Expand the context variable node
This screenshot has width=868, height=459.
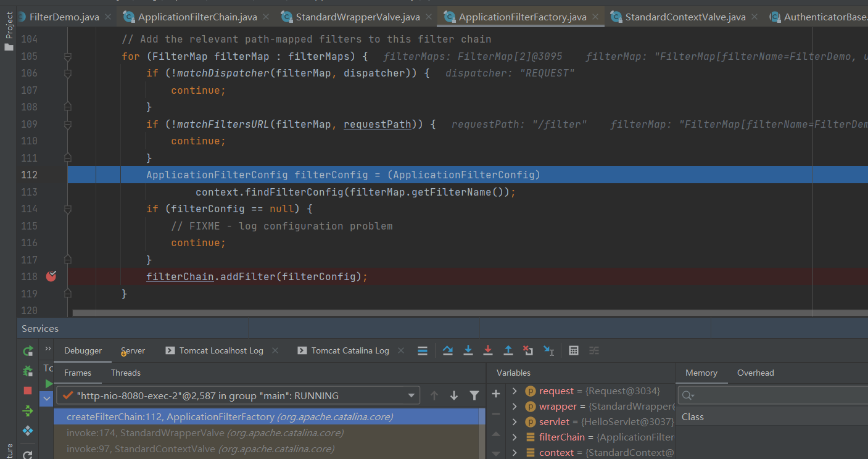point(515,453)
